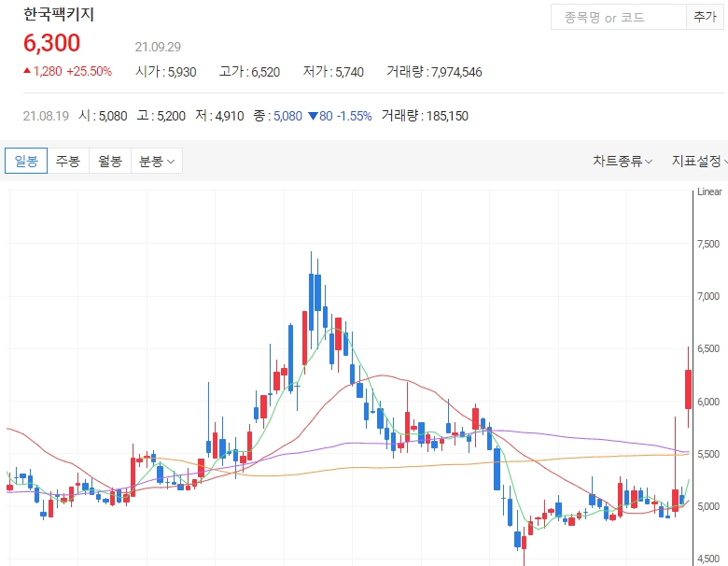The image size is (728, 566).
Task: Click the current price 6,300
Action: 51,43
